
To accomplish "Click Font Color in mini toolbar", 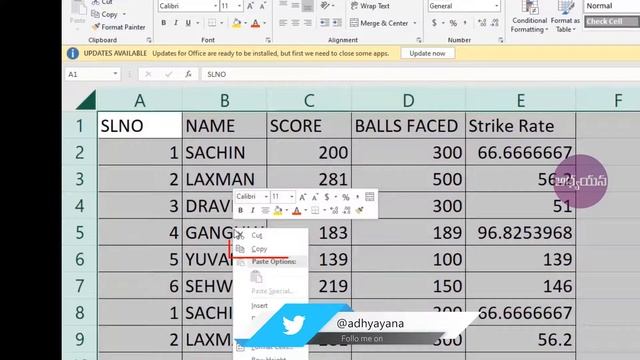I will coord(297,211).
